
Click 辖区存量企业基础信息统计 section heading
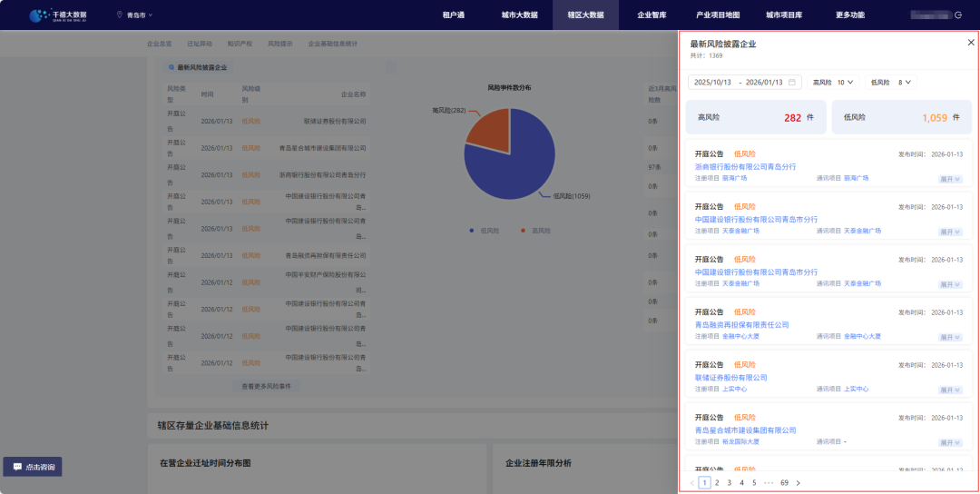(x=213, y=426)
